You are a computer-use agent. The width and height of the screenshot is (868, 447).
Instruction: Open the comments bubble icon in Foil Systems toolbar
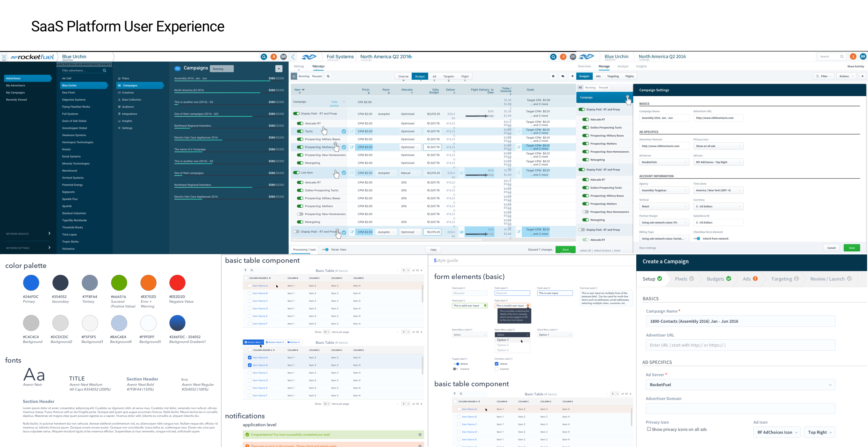(563, 77)
